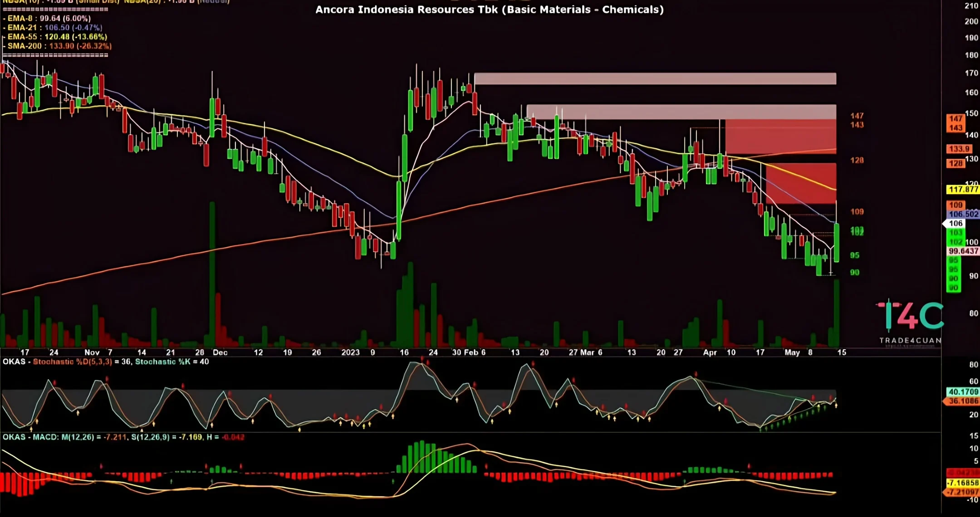Click the tallest green volume bar near Dec
The width and height of the screenshot is (980, 517).
(x=212, y=275)
